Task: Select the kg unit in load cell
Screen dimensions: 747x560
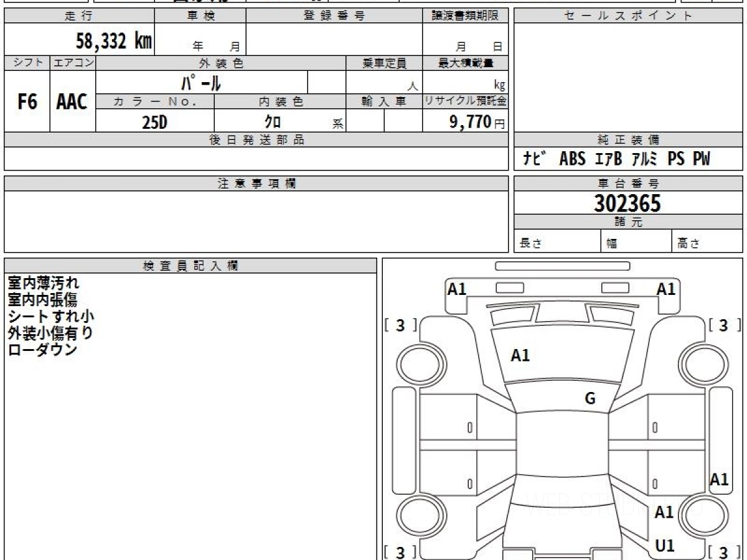Action: click(499, 85)
